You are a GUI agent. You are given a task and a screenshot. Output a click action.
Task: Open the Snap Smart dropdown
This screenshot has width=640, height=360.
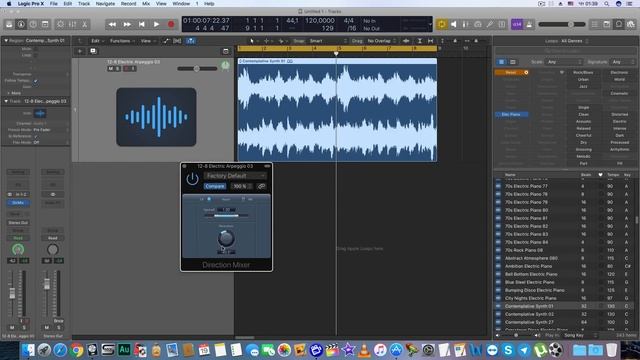[x=327, y=41]
